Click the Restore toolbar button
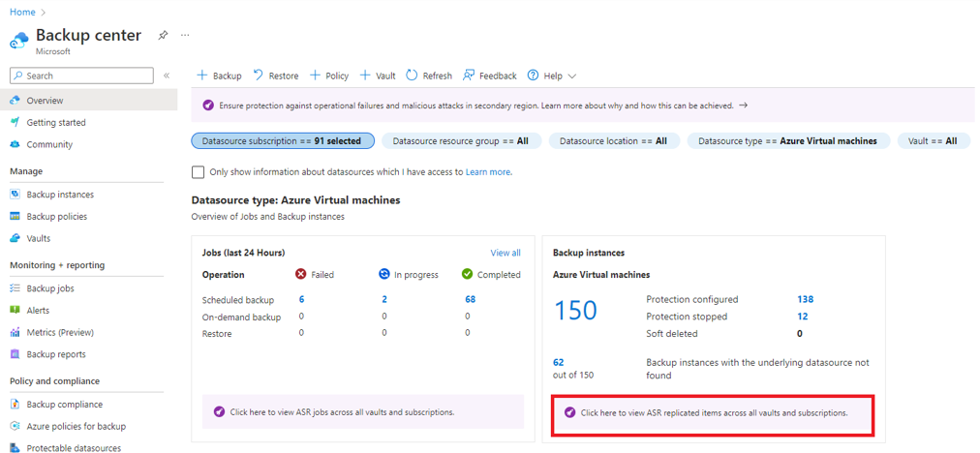This screenshot has height=453, width=980. click(x=275, y=75)
